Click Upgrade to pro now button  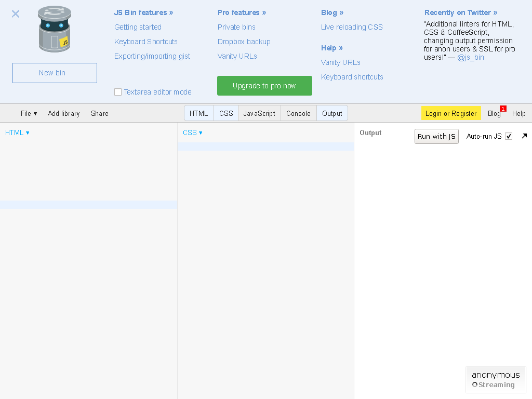click(264, 86)
